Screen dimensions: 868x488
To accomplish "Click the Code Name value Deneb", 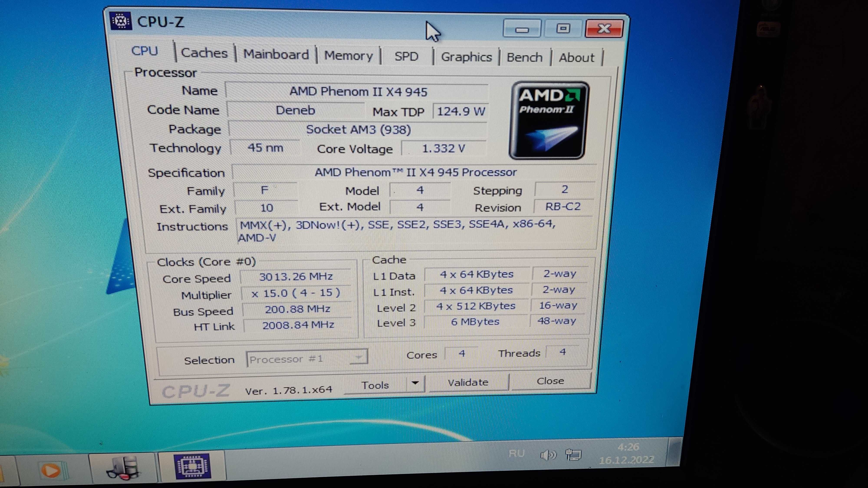I will 296,110.
